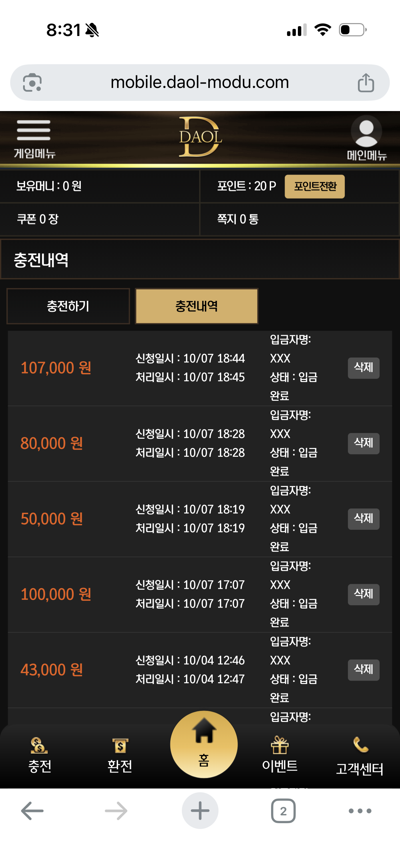Tap the browser new tab plus button
Screen dimensions: 400x868
pos(200,811)
